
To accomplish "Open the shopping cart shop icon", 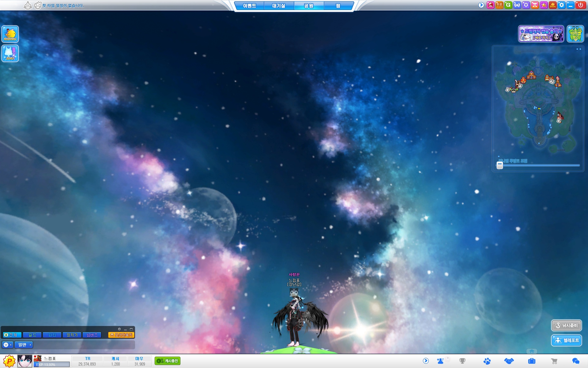I will click(554, 361).
